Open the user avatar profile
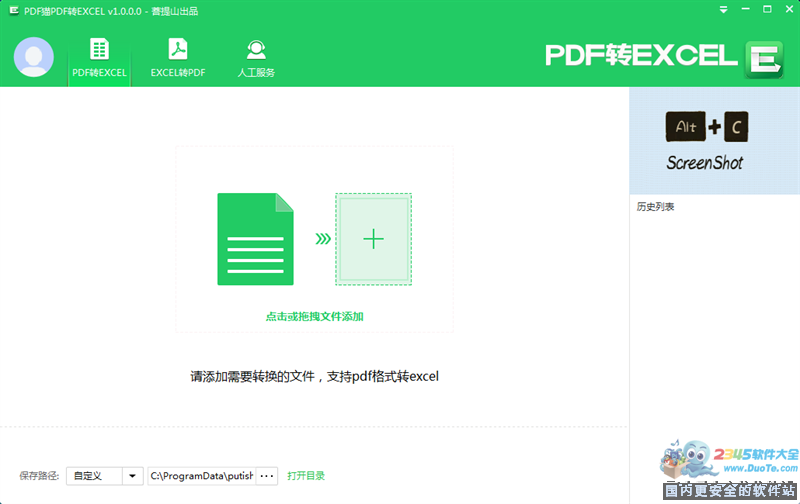Screen dimensions: 800x504 [x=34, y=57]
